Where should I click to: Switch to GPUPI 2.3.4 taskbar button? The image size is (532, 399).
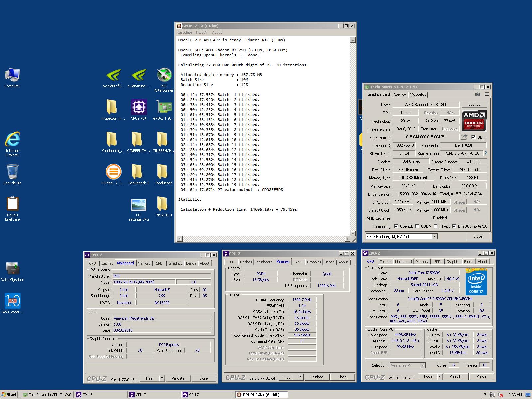(x=261, y=395)
